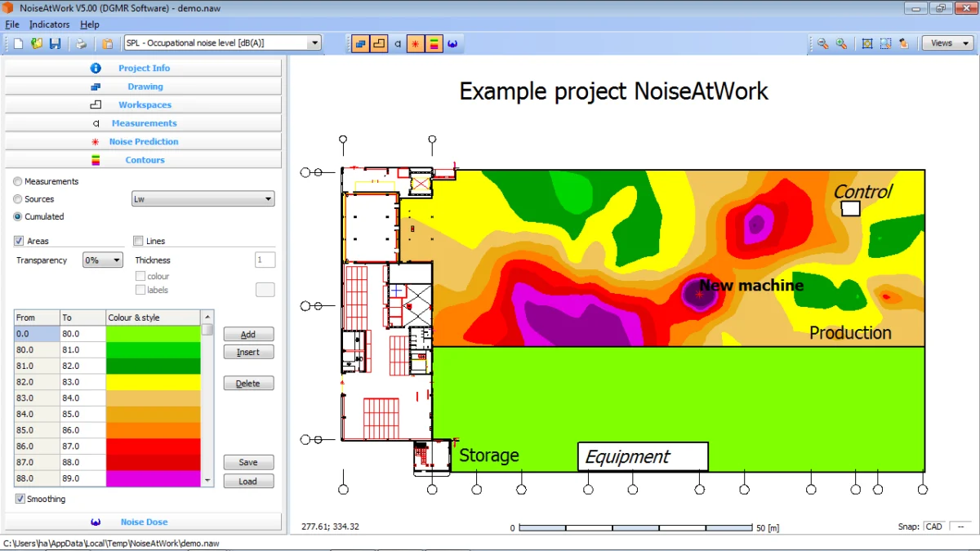
Task: Expand the Workspaces panel
Action: click(143, 104)
